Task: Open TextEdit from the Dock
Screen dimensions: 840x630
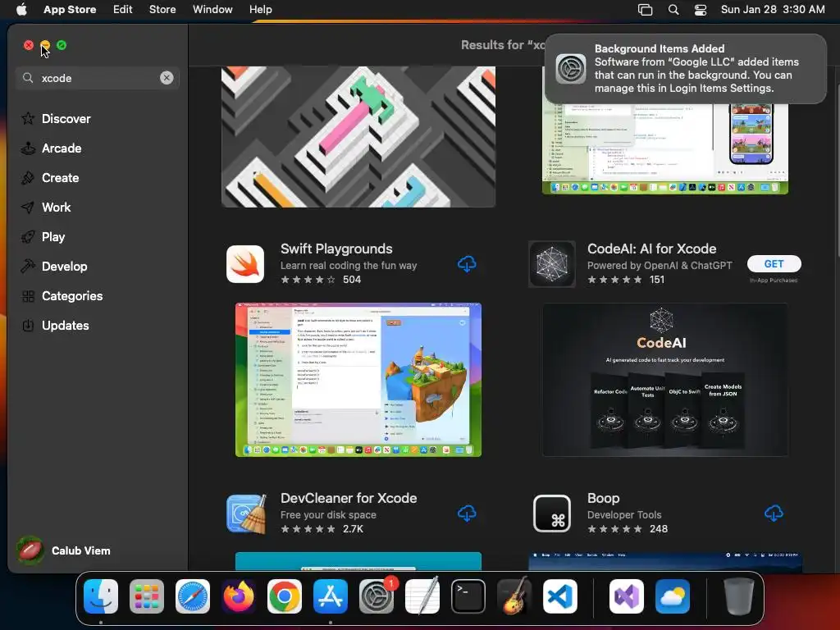Action: pos(422,596)
